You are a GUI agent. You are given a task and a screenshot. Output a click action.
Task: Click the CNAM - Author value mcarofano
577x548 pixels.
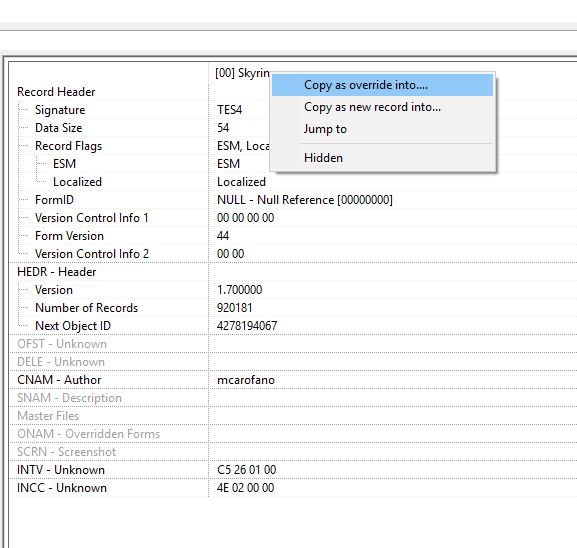click(x=246, y=380)
